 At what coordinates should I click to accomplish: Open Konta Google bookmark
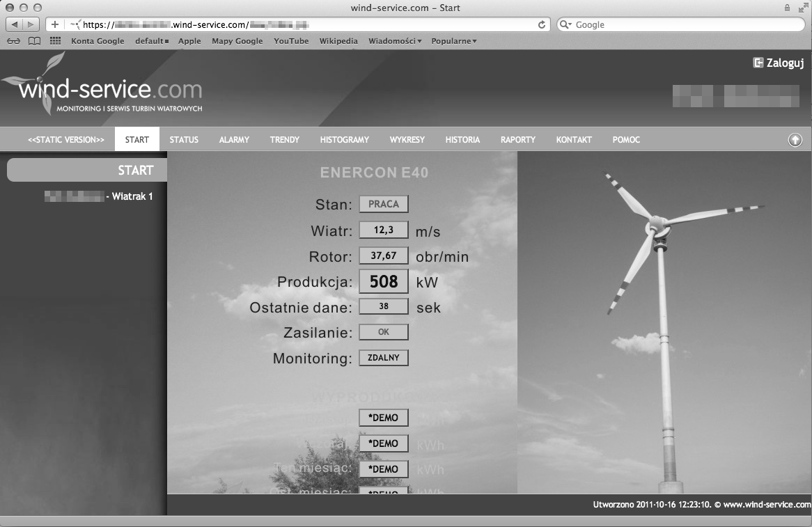pyautogui.click(x=97, y=41)
